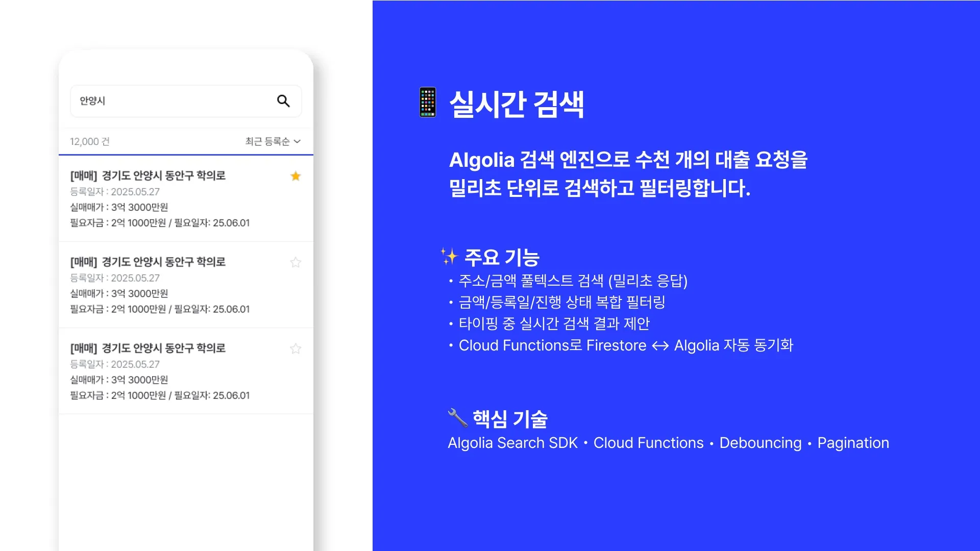Click the wrench icon beside 핵심 기술
The width and height of the screenshot is (980, 551).
[x=457, y=418]
